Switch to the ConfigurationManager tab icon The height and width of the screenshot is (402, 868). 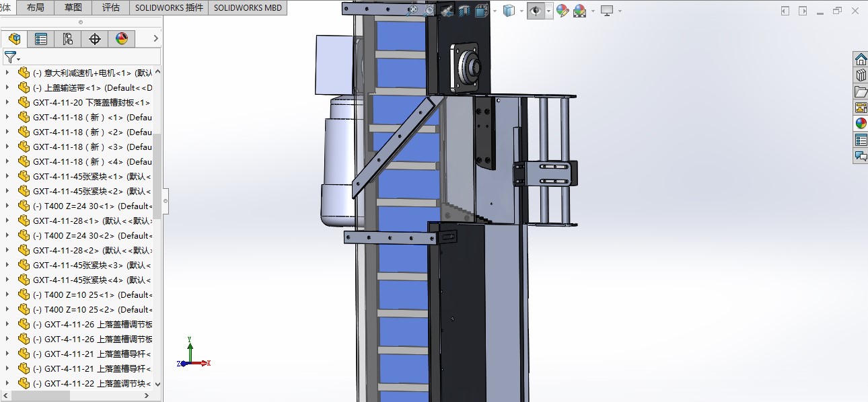[x=68, y=39]
